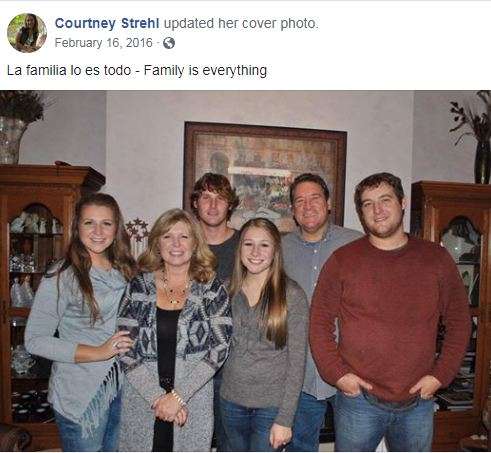The width and height of the screenshot is (491, 453).
Task: Select the 'Family is everything' caption text
Action: click(205, 71)
